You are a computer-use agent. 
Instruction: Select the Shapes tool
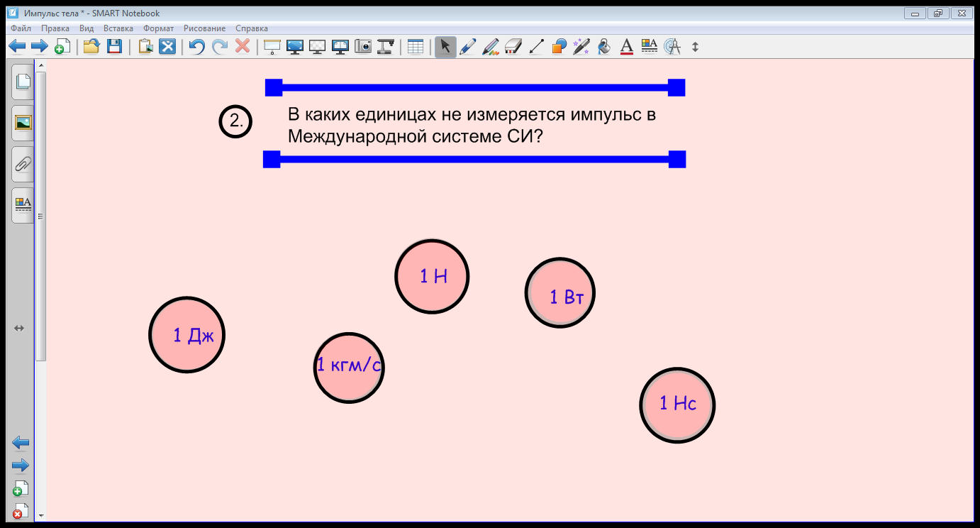(559, 47)
